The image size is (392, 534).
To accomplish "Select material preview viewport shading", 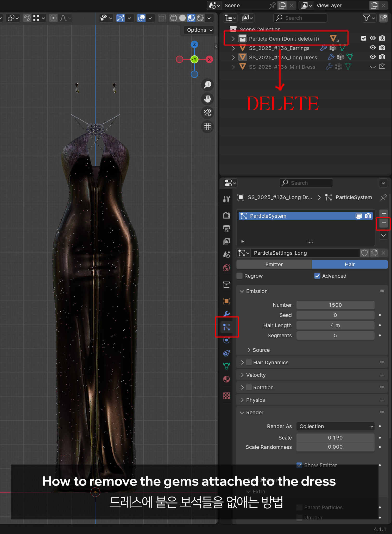I will point(191,18).
